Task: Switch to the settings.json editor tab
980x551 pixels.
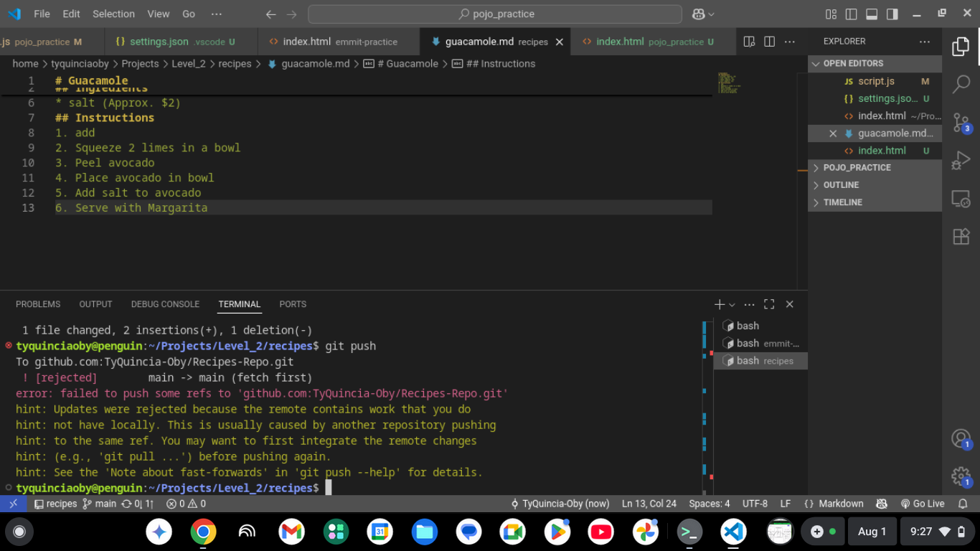Action: pyautogui.click(x=182, y=42)
